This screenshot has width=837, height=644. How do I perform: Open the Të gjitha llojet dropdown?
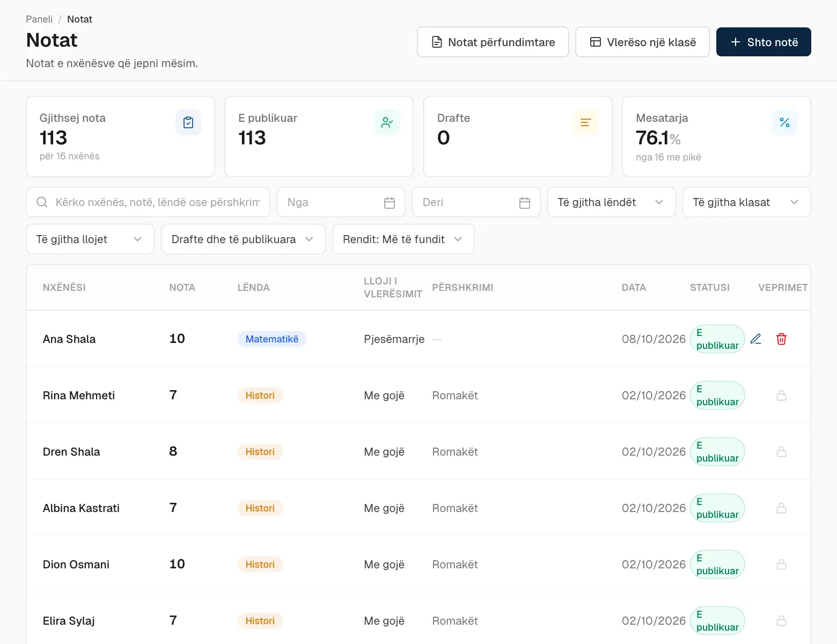(x=90, y=239)
